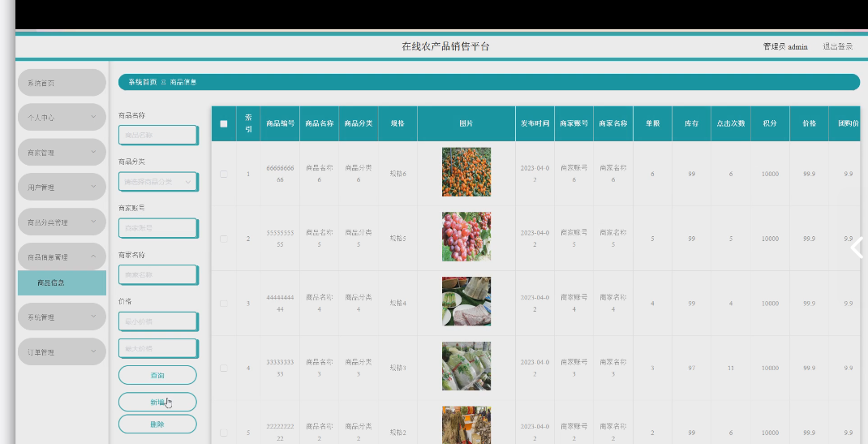Check the checkbox for row 4
This screenshot has width=868, height=444.
224,369
